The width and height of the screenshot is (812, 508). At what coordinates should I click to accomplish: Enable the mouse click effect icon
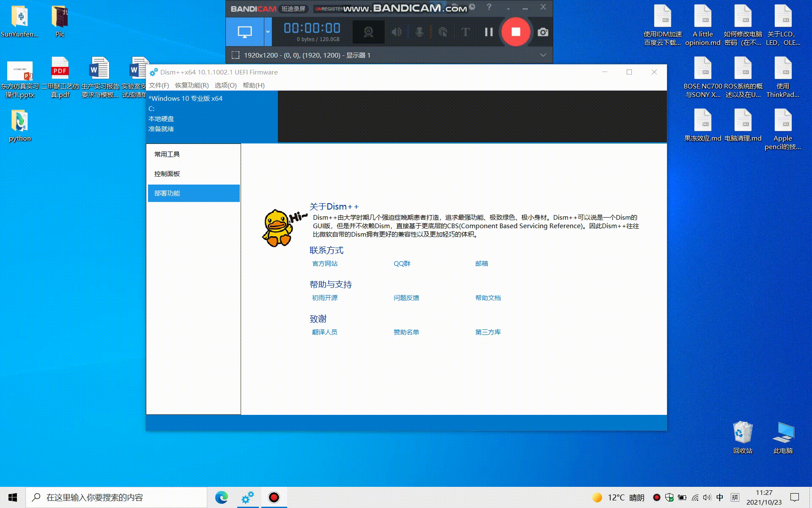[443, 32]
